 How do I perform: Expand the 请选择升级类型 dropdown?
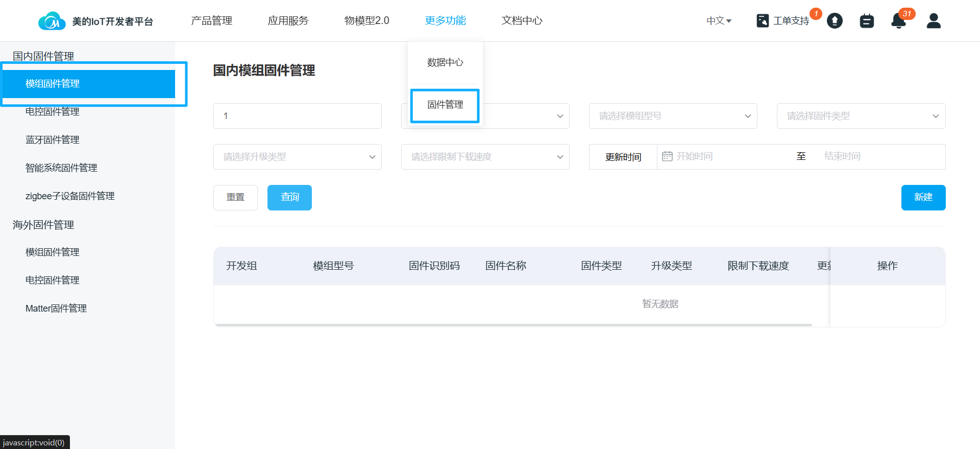(x=297, y=157)
